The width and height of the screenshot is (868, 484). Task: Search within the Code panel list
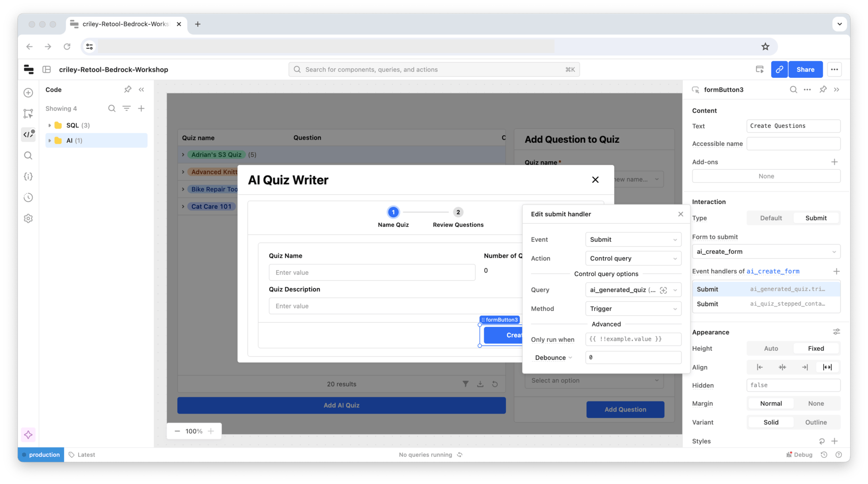112,109
